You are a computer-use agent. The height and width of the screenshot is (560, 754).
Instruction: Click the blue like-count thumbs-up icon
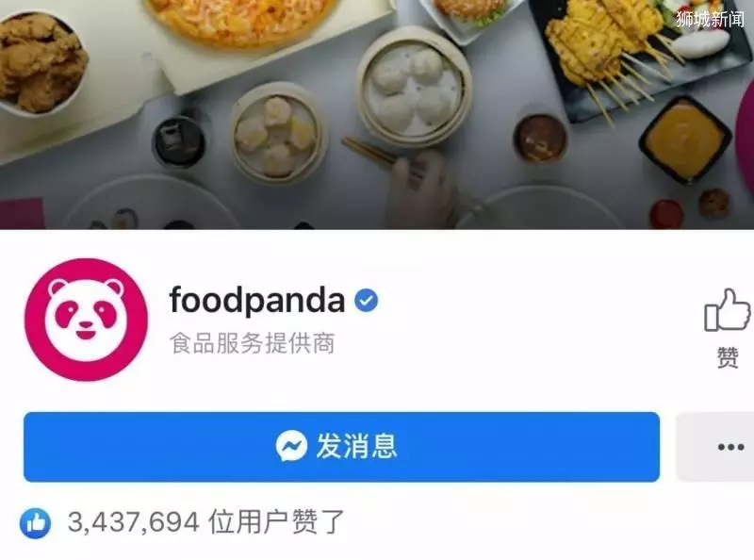(x=35, y=522)
